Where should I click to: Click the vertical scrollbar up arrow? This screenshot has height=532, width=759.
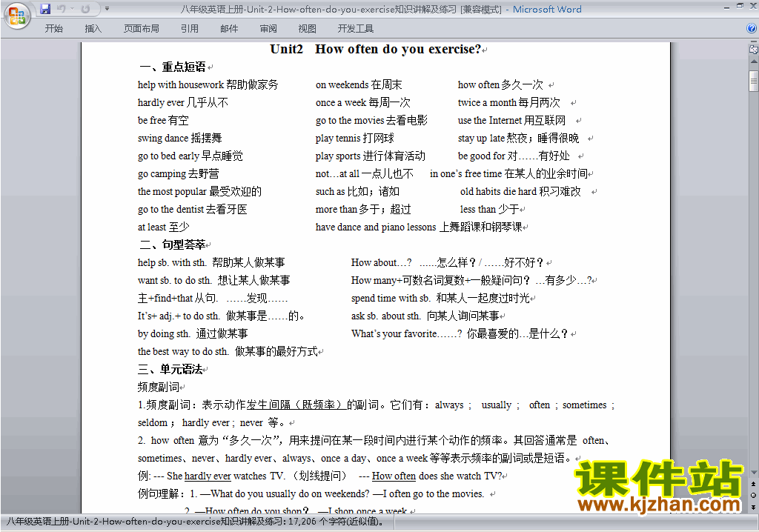(754, 61)
